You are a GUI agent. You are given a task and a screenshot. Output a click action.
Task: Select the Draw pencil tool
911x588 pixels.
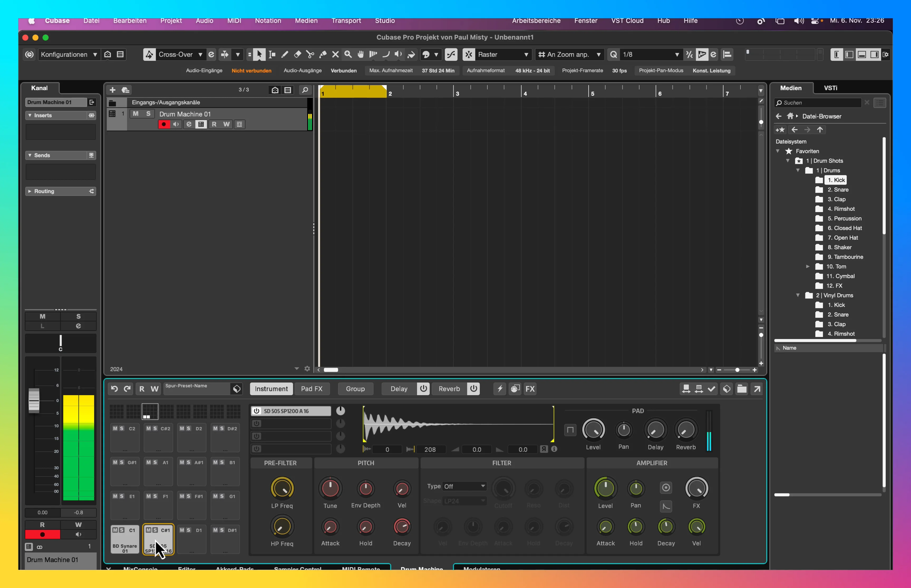[285, 55]
